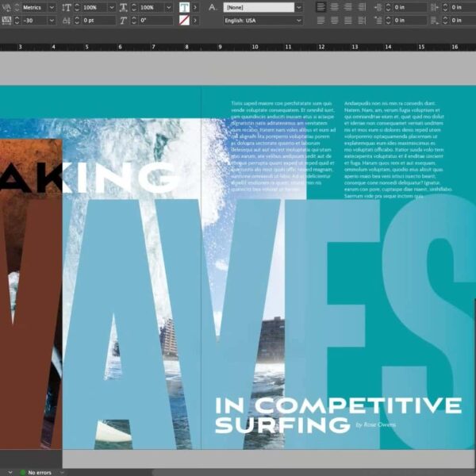Click the green preflight status indicator
The height and width of the screenshot is (476, 476).
tap(22, 472)
